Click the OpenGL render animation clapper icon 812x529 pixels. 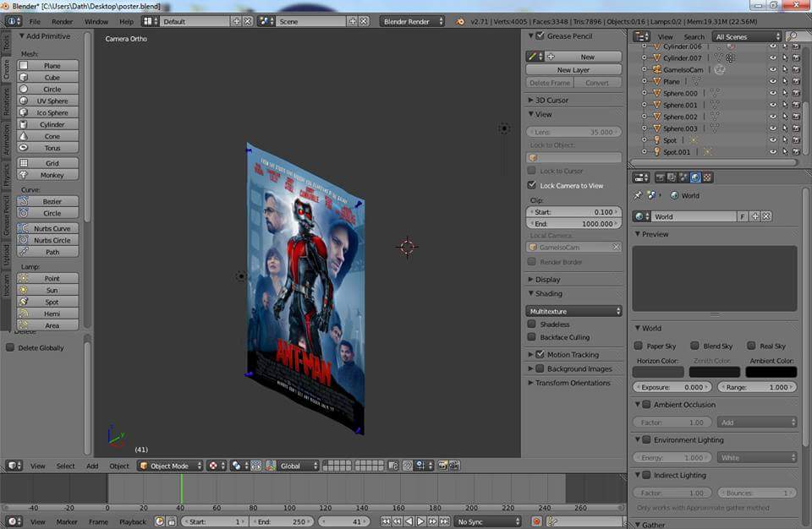click(454, 466)
